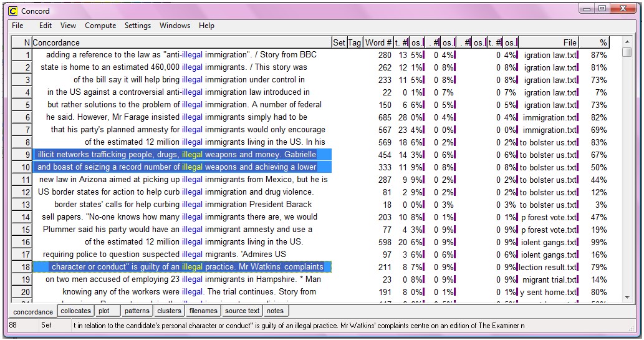Open the Settings menu

point(137,26)
